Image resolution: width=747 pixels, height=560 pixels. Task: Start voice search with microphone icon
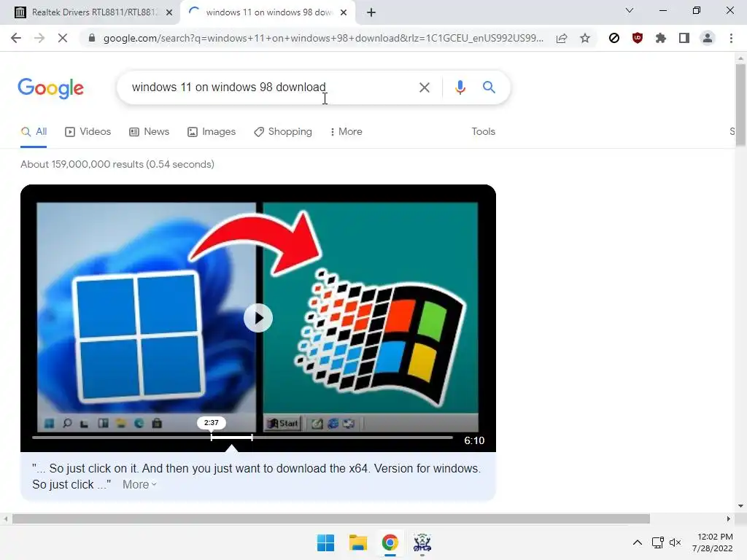tap(460, 87)
